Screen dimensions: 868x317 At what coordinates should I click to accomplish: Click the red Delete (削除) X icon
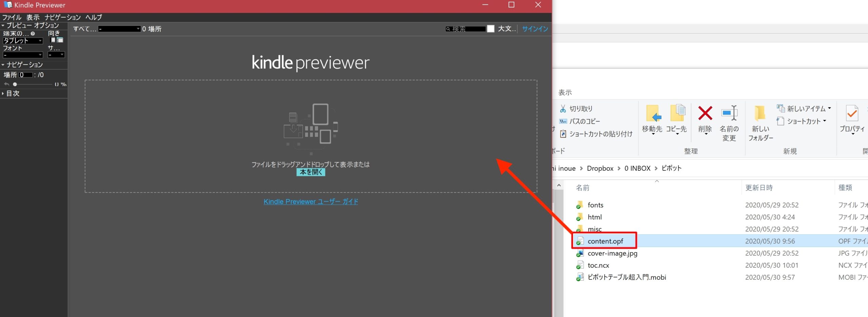(705, 113)
